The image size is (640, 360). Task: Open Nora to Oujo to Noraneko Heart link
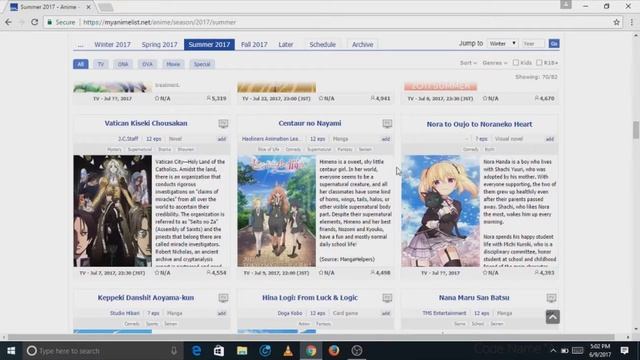tap(479, 124)
